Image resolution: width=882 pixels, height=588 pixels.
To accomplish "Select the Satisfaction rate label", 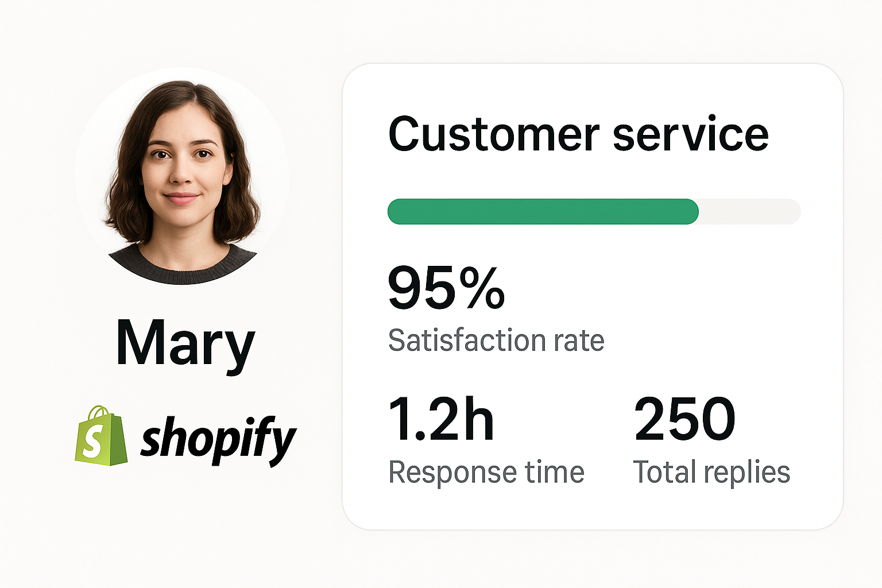I will [x=496, y=340].
